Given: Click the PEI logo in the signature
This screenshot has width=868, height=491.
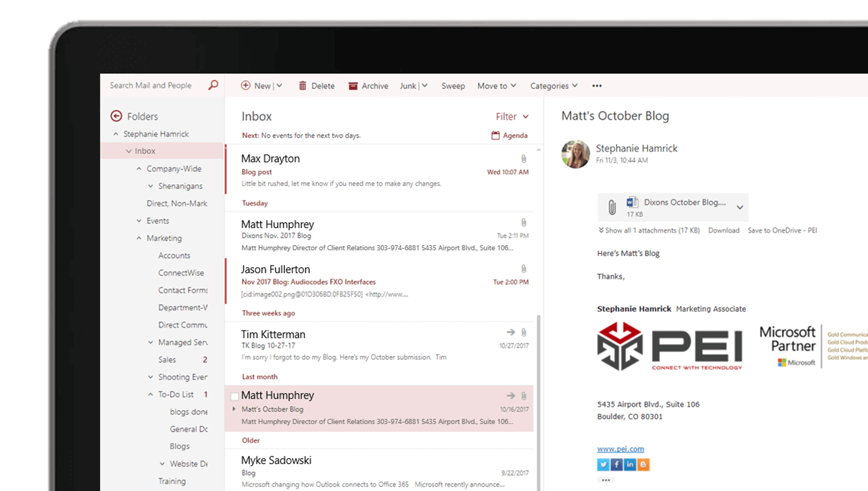Looking at the screenshot, I should click(670, 346).
